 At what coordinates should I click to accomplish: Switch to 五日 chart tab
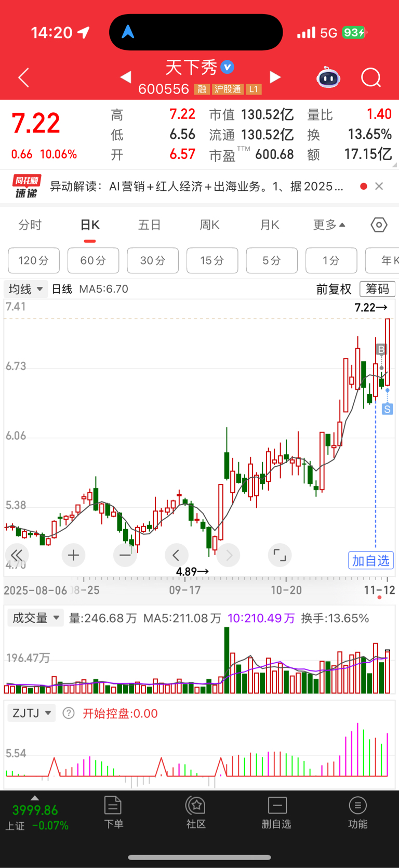coord(150,225)
